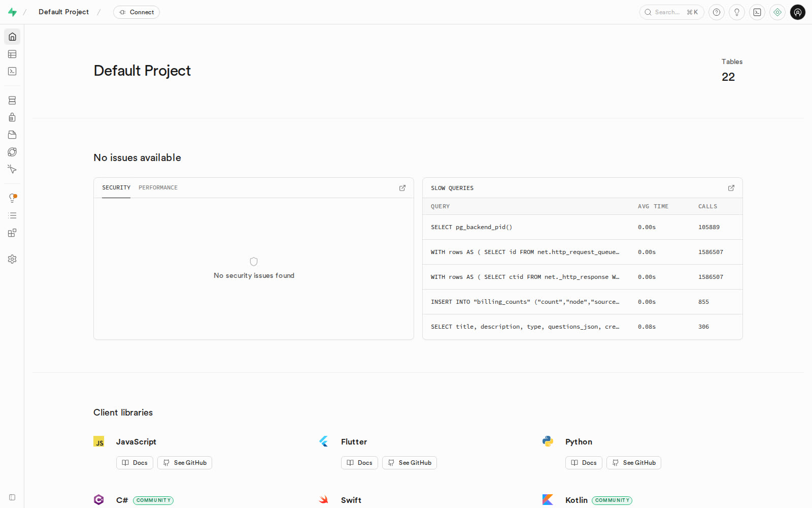Click the QUERY column header
This screenshot has width=812, height=508.
(441, 206)
